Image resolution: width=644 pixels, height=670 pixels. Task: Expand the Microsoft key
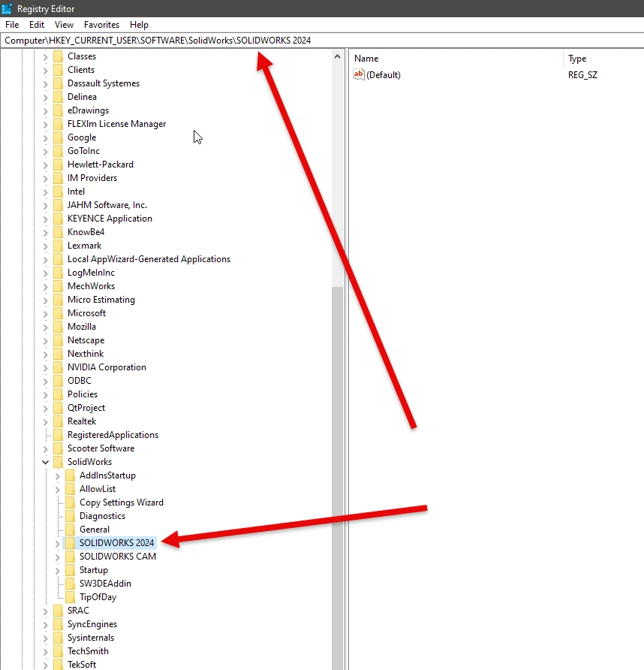(45, 314)
